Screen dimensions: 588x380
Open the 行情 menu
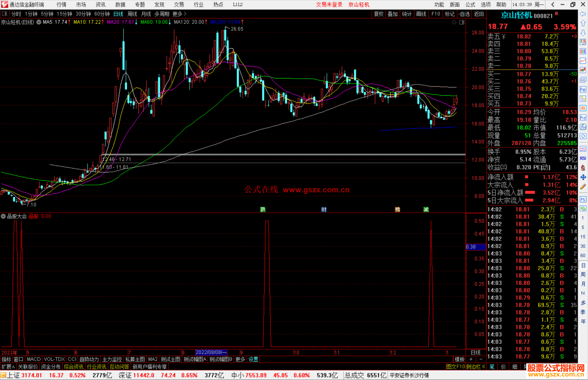click(x=61, y=4)
